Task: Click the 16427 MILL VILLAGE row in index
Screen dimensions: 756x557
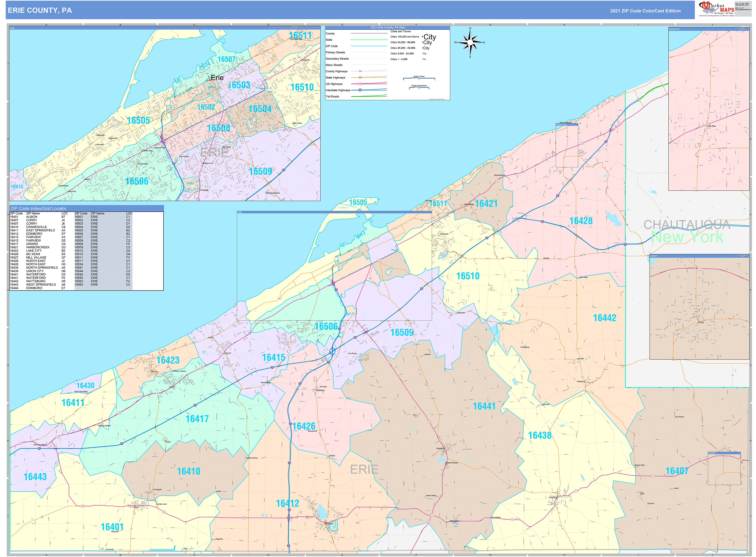Action: (x=38, y=257)
